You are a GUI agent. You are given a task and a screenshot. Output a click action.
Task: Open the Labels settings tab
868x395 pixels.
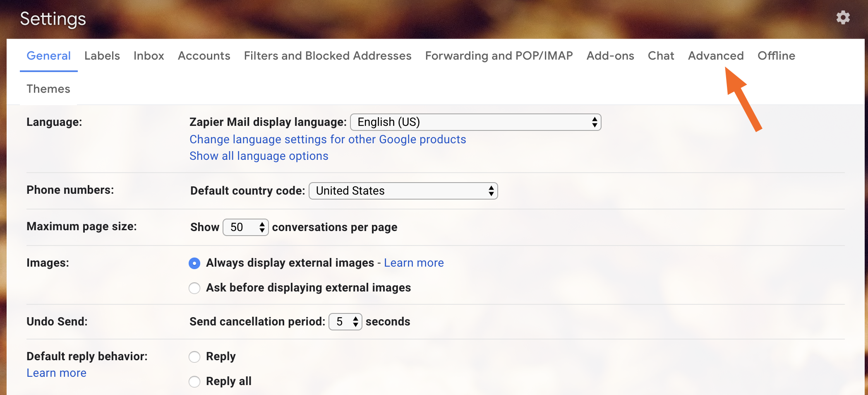pos(102,56)
